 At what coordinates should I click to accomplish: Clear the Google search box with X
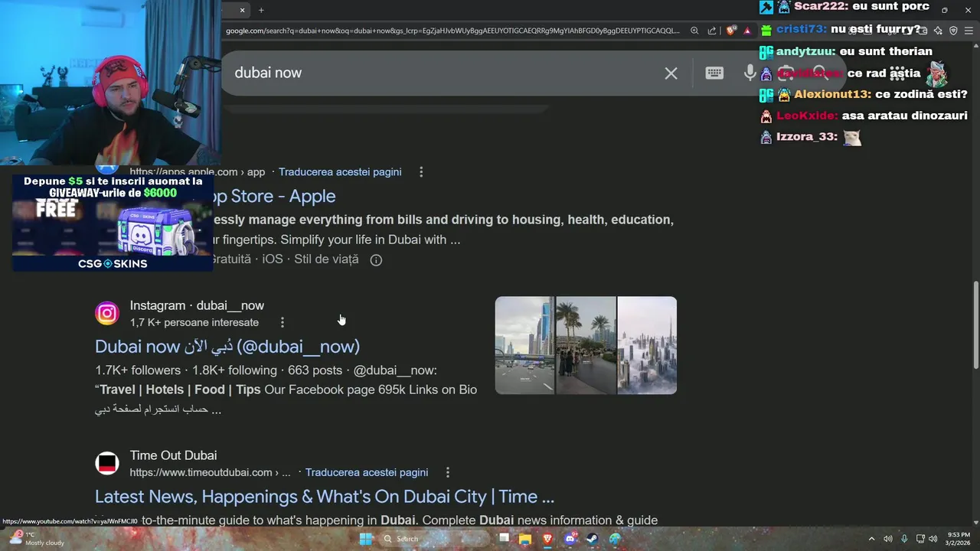point(671,73)
